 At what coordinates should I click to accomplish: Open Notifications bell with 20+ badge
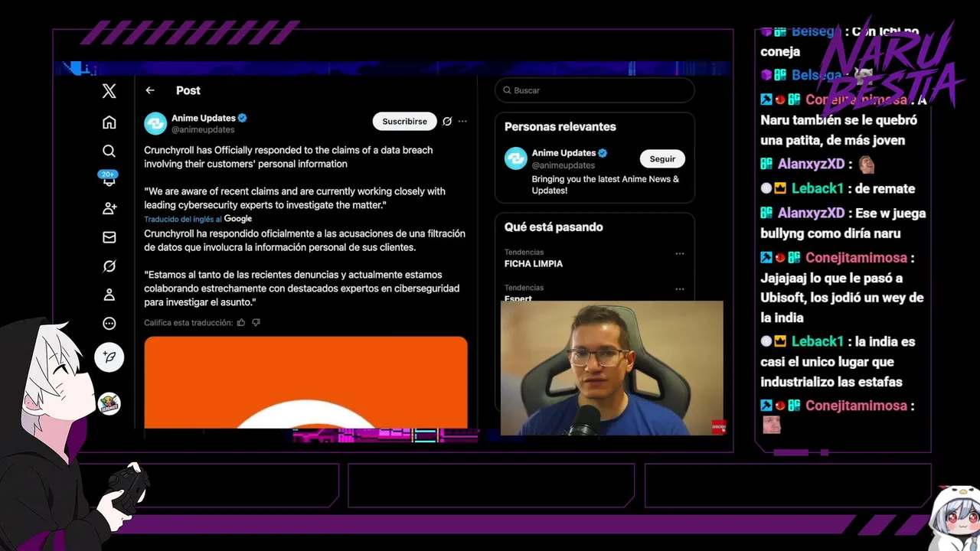click(109, 179)
